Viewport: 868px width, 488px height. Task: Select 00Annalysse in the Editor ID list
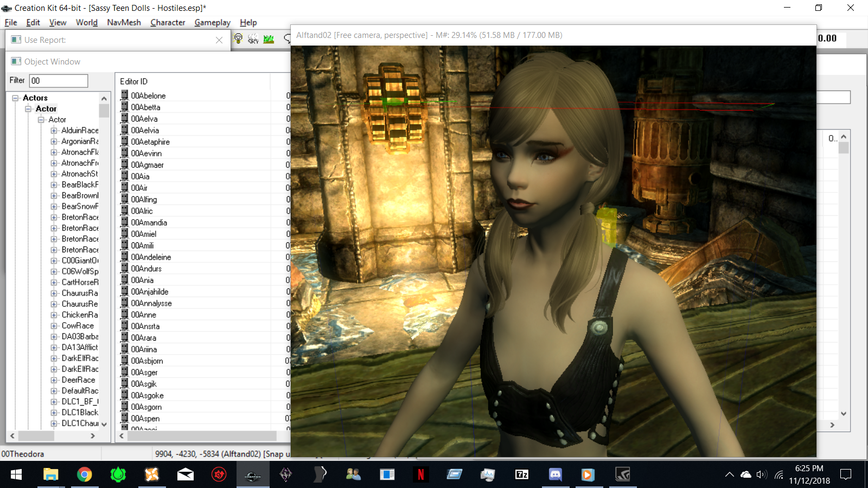click(151, 304)
